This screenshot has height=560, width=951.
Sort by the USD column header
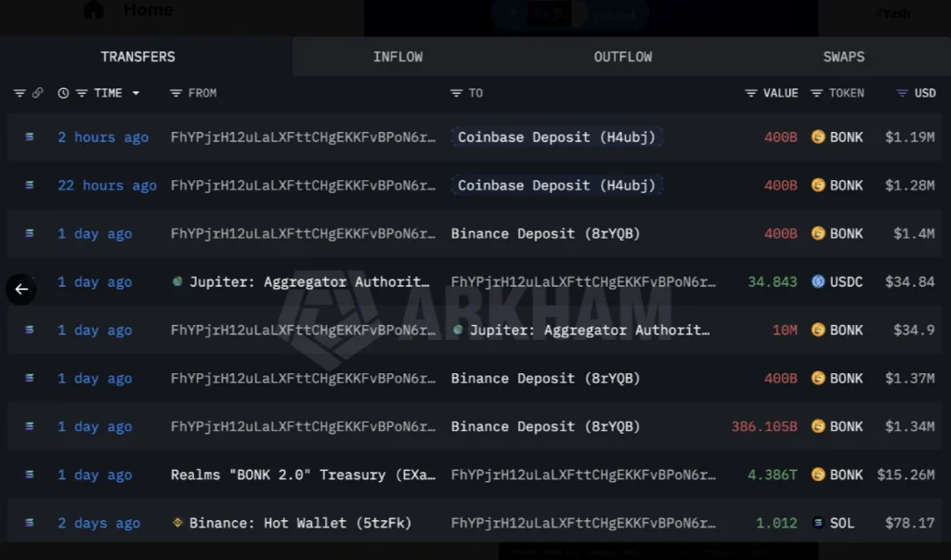(x=925, y=93)
